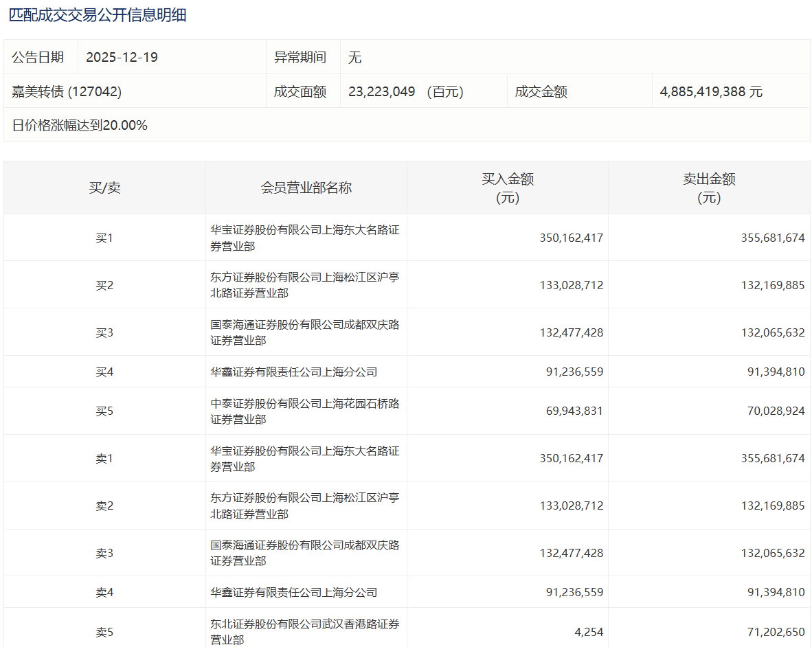Viewport: 812px width, 647px height.
Task: Click the 日价格涨幅达到20.00% reason text
Action: pos(80,125)
